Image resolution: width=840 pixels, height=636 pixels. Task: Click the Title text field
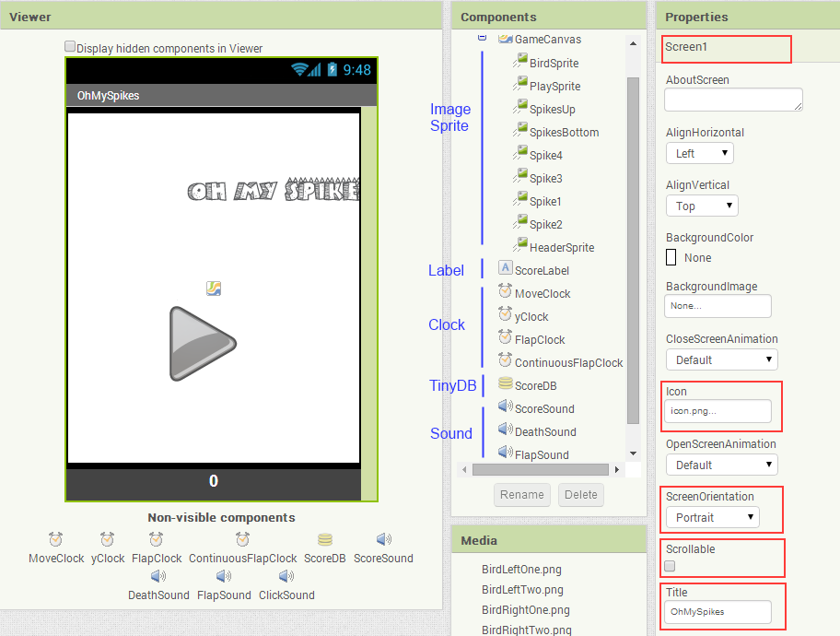coord(718,611)
